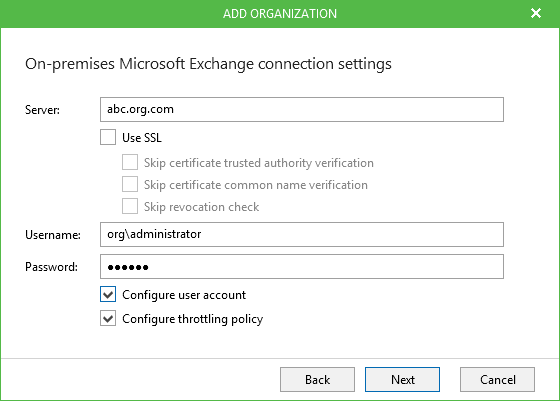Tick Skip certificate common name verification
This screenshot has height=401, width=560.
[130, 185]
